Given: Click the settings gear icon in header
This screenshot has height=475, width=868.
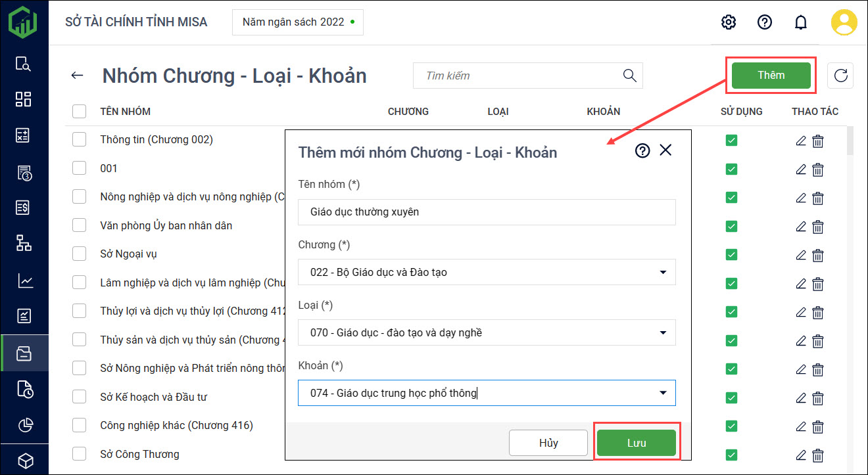Looking at the screenshot, I should click(x=728, y=22).
